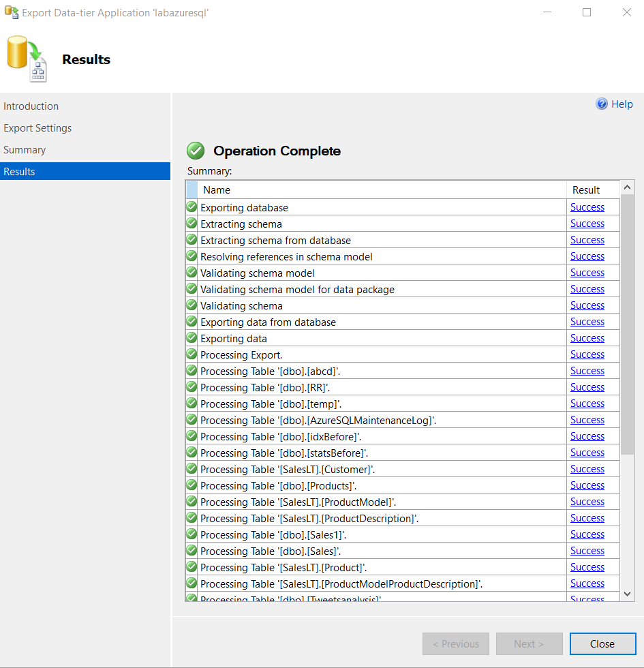This screenshot has height=668, width=644.
Task: Click the status icon for Processing Export row
Action: pos(191,354)
